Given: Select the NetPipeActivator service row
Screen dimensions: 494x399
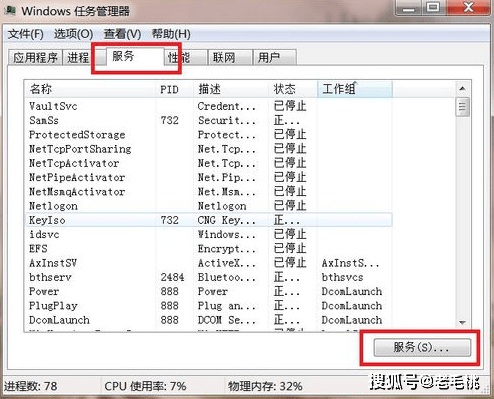Looking at the screenshot, I should (x=209, y=177).
